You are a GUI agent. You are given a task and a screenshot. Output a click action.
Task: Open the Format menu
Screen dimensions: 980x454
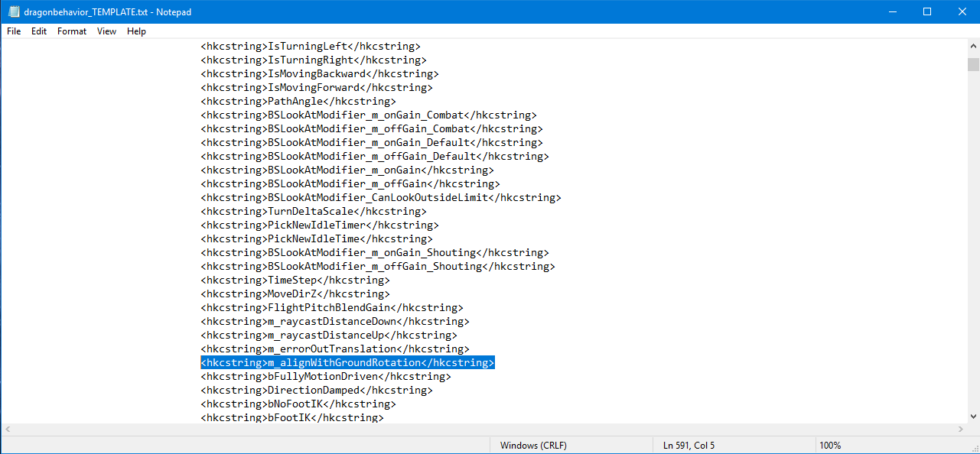[72, 31]
